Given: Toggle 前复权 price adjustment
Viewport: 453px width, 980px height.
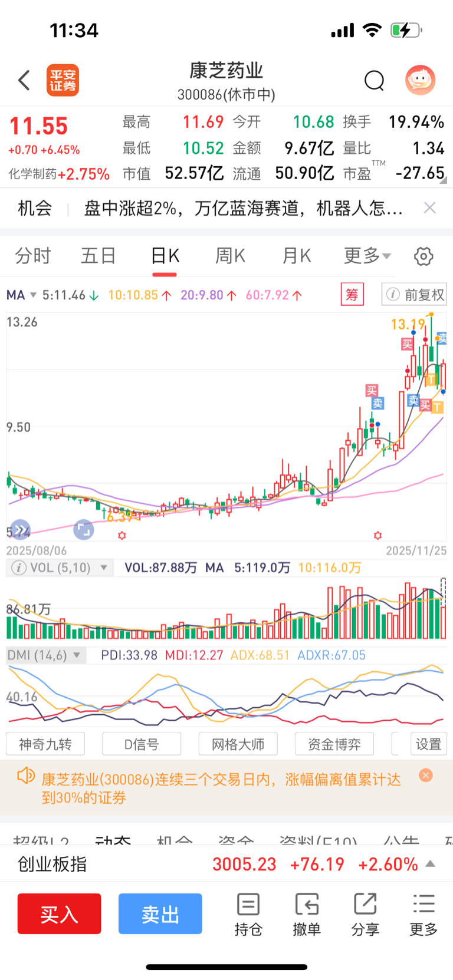Looking at the screenshot, I should tap(414, 294).
